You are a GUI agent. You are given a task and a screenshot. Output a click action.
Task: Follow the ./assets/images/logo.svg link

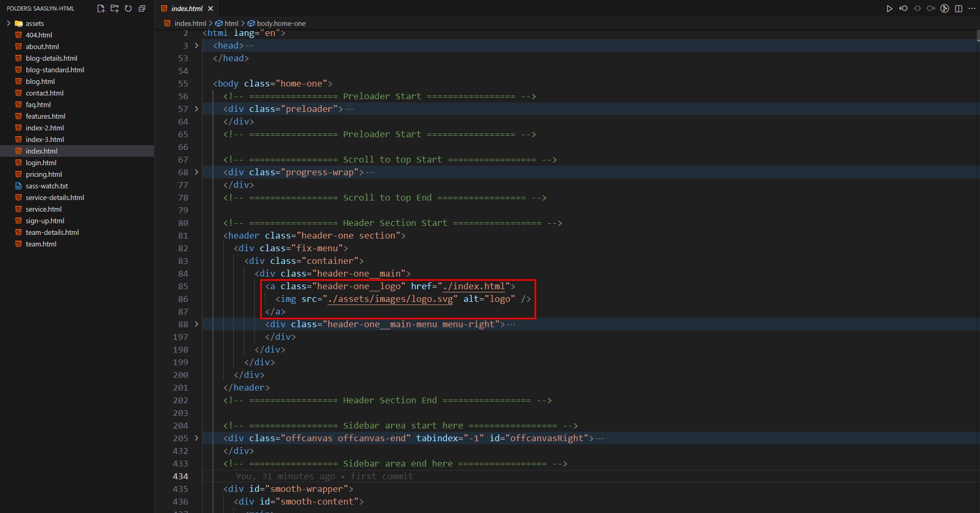pos(390,299)
